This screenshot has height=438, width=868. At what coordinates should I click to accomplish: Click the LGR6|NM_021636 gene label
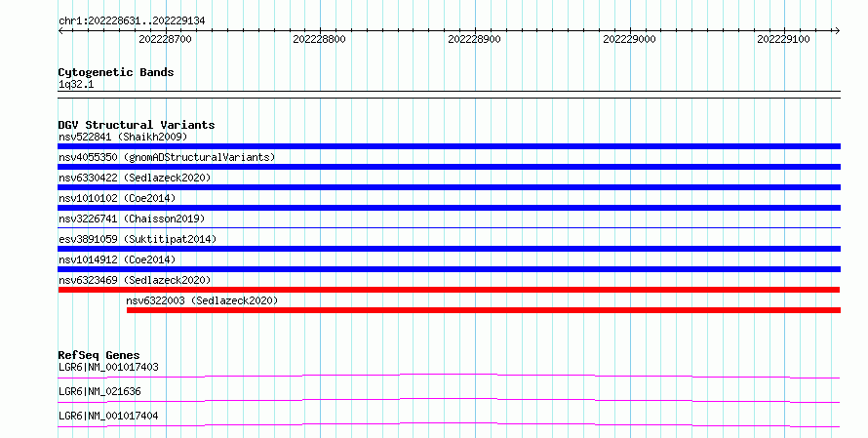click(x=99, y=391)
